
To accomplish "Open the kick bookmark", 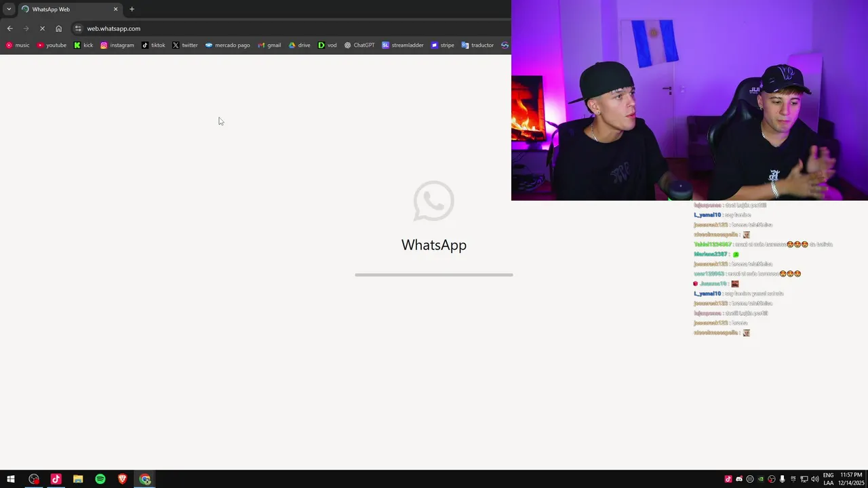I will (83, 45).
